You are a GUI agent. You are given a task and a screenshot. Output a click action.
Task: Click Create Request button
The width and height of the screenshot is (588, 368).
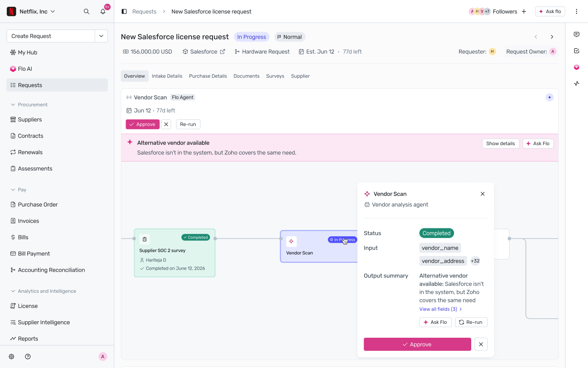pos(51,36)
